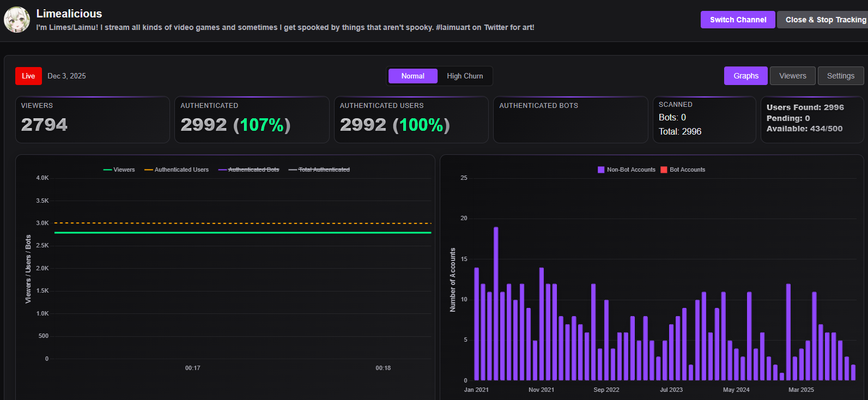Show the Total Authenticated line series

point(319,169)
